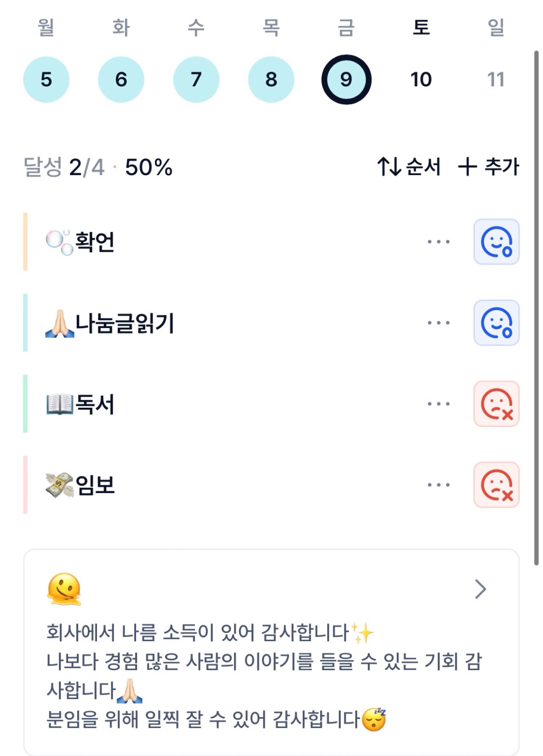This screenshot has height=756, width=543.
Task: Toggle the 나눔글읽기 habit smiley status
Action: pos(496,323)
